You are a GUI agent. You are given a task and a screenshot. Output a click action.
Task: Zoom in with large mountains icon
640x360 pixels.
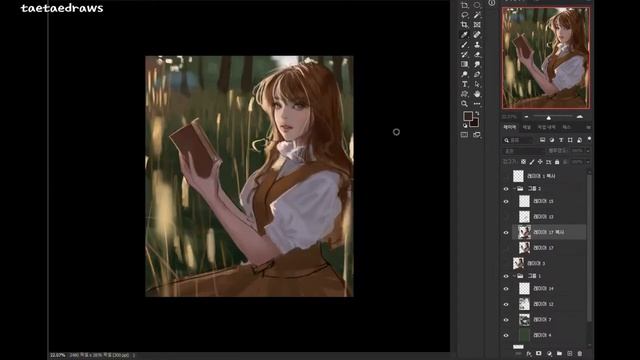click(x=580, y=117)
